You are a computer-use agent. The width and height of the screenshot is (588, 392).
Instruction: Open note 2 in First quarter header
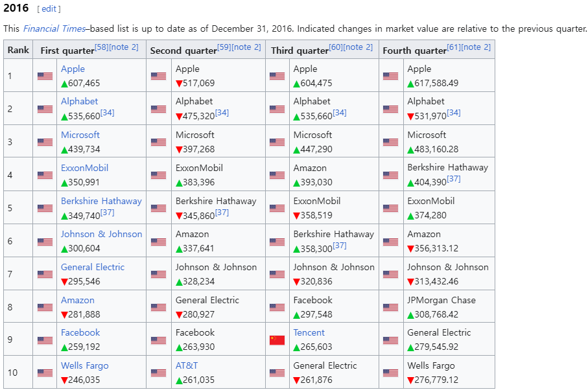124,47
